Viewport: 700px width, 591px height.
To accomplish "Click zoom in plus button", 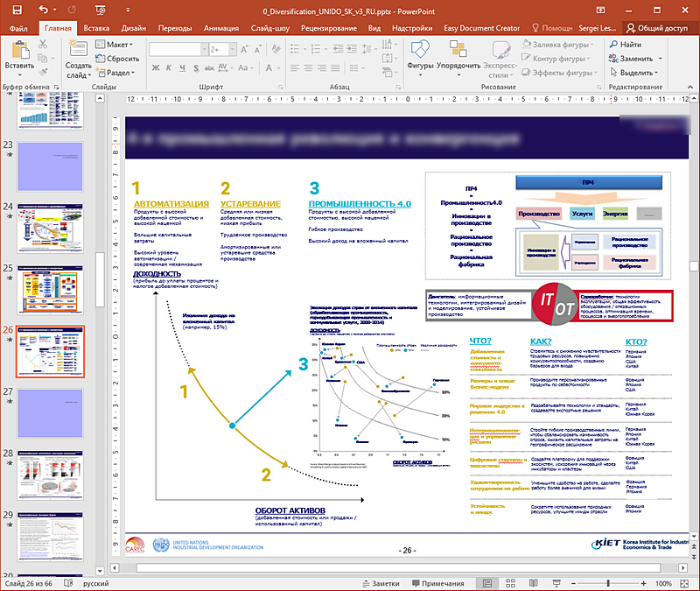I will [x=643, y=583].
